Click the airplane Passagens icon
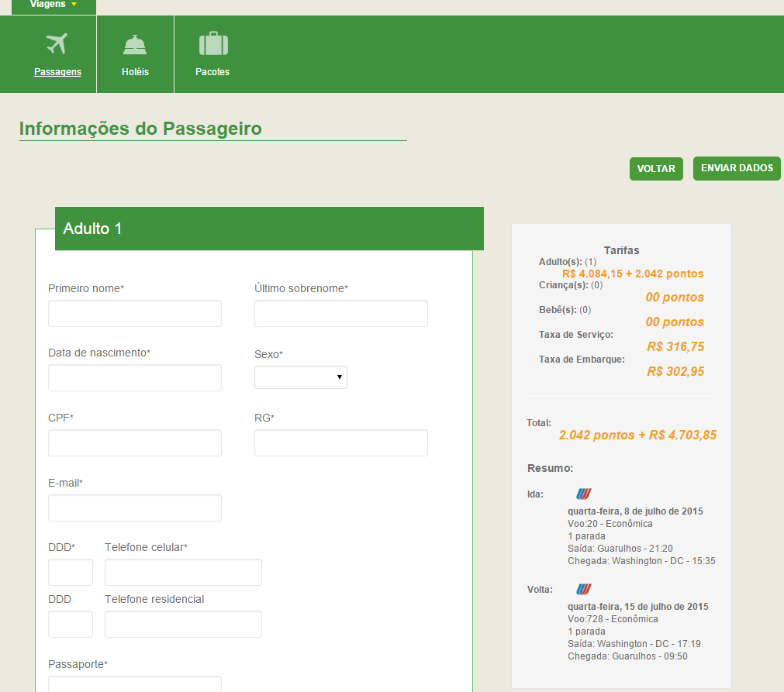The height and width of the screenshot is (692, 784). [x=57, y=44]
